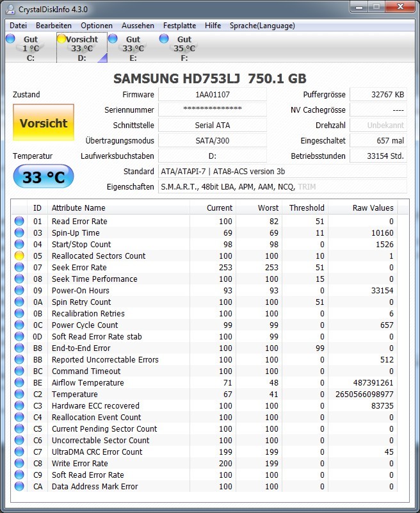
Task: Open the Hilfe menu
Action: coord(213,26)
